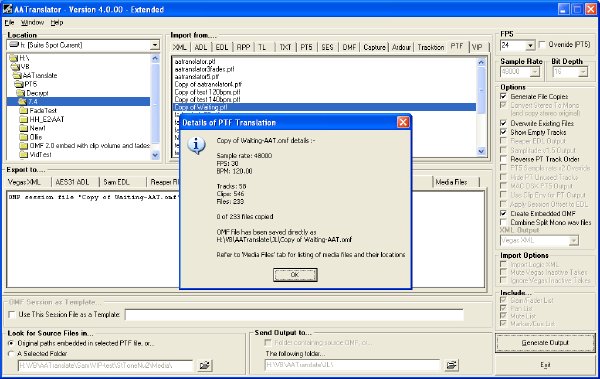Click OK to dismiss the details dialog
The width and height of the screenshot is (600, 379).
[x=295, y=274]
